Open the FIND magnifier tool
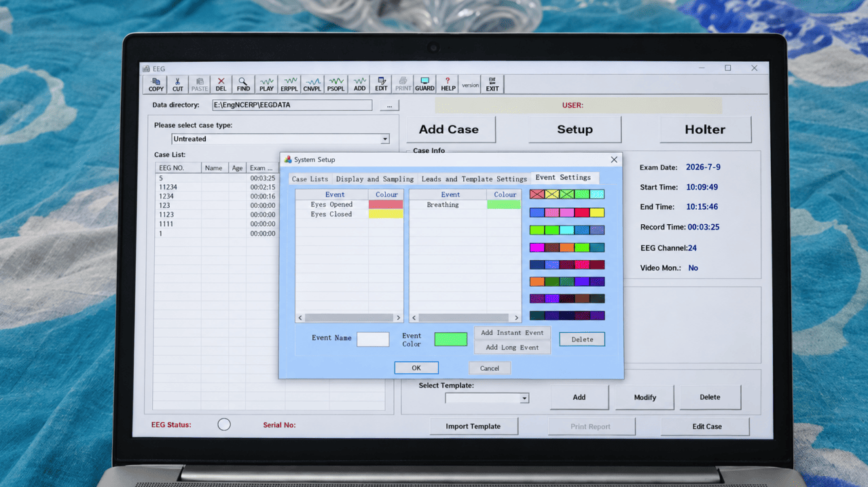This screenshot has height=487, width=868. pyautogui.click(x=243, y=84)
